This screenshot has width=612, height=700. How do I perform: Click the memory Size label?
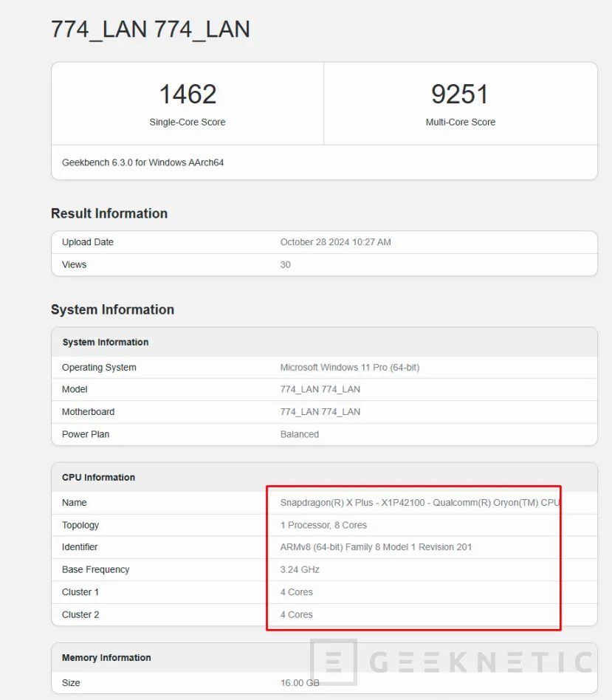(x=71, y=683)
